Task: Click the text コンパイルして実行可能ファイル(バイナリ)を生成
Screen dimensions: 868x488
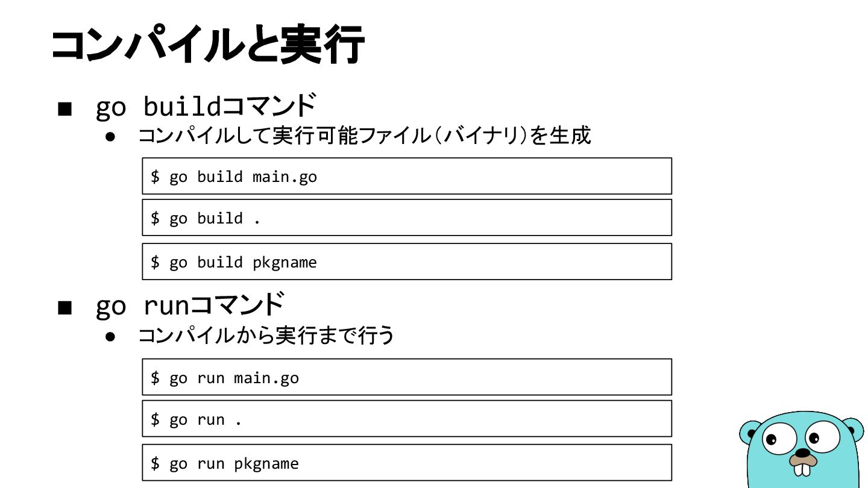Action: pyautogui.click(x=365, y=136)
